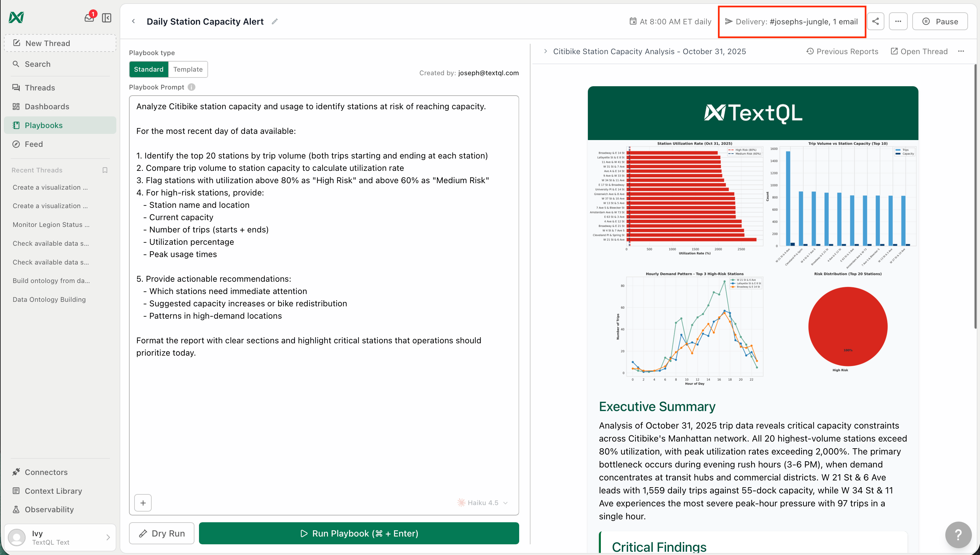Collapse the sidebar with the panel icon
This screenshot has width=980, height=555.
point(107,18)
